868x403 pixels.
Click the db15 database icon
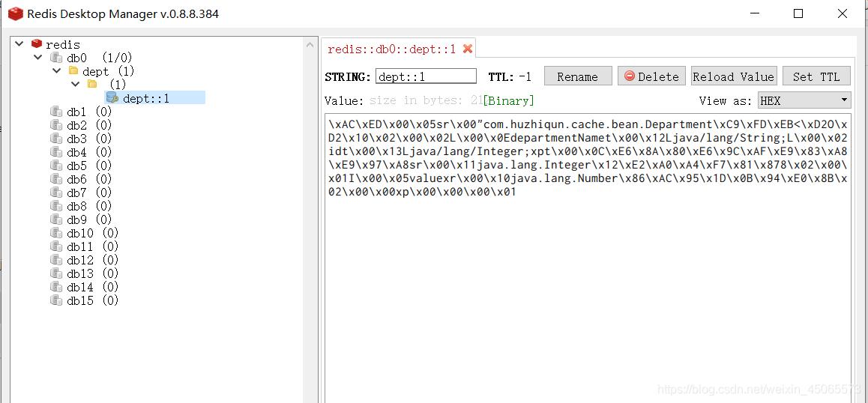click(x=56, y=300)
